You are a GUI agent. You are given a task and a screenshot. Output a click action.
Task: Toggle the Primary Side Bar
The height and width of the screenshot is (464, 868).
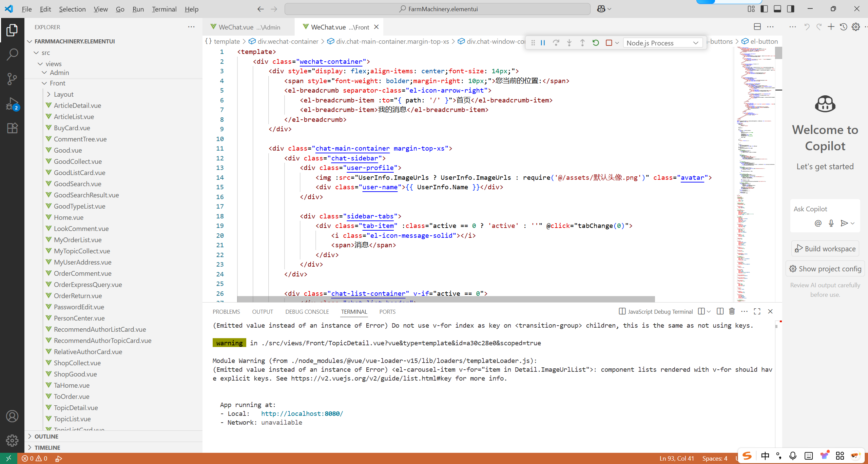click(x=764, y=9)
